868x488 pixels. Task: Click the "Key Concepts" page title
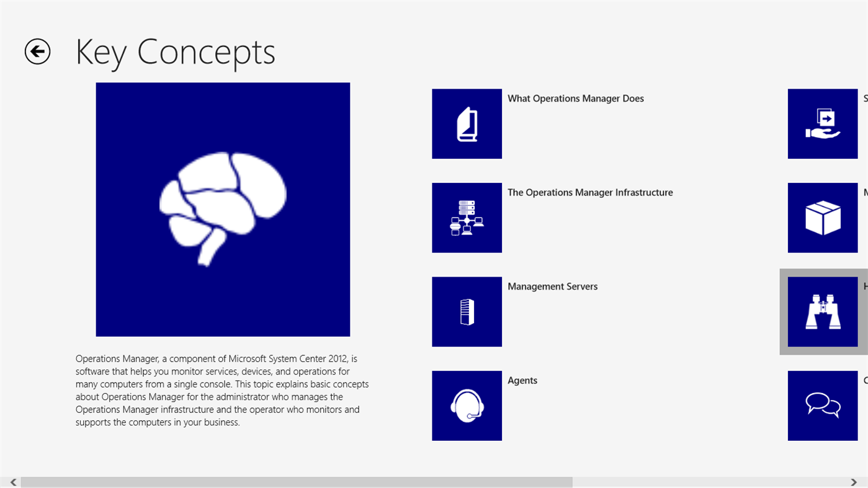tap(176, 52)
